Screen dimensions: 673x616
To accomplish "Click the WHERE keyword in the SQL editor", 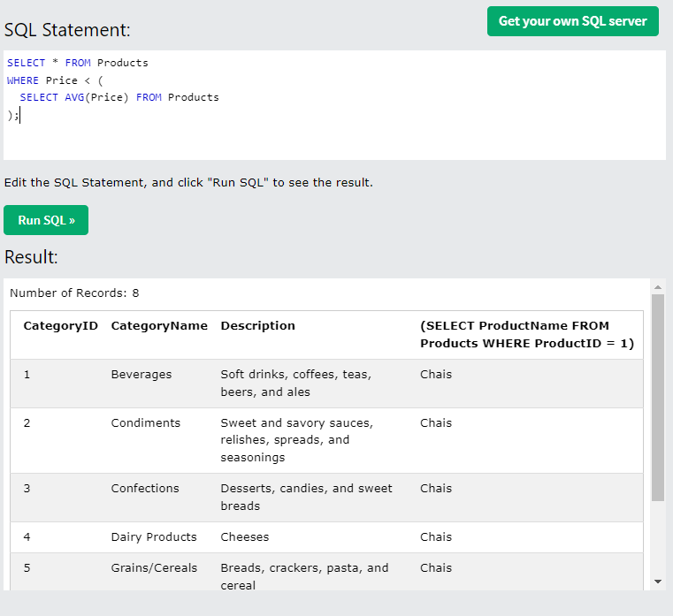I will point(23,80).
